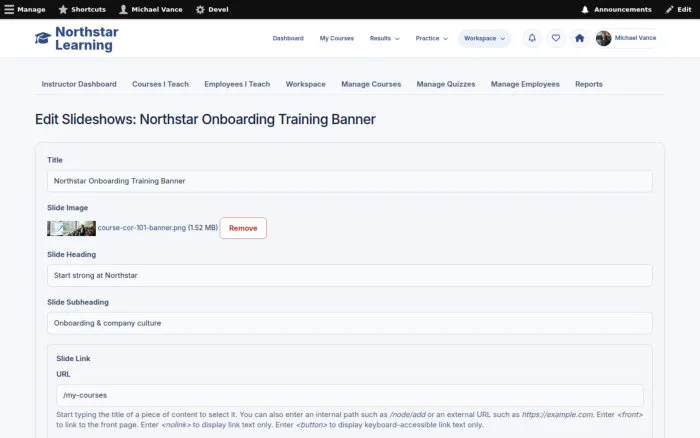Click the Michael Vance name in header
This screenshot has height=438, width=700.
point(635,38)
